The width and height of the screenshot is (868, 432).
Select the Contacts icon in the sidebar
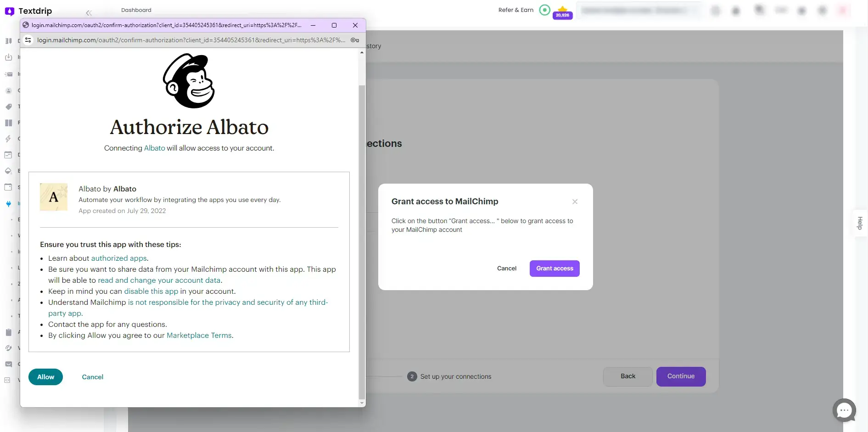(8, 90)
